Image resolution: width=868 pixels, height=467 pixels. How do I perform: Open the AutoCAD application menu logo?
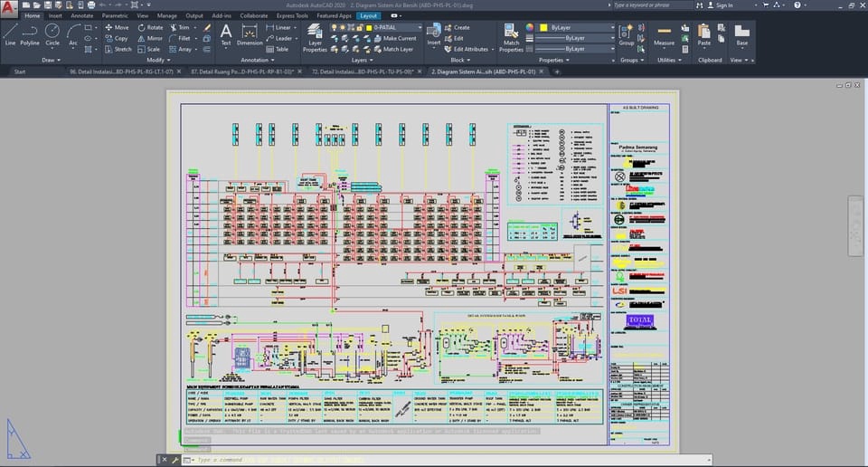click(x=8, y=7)
